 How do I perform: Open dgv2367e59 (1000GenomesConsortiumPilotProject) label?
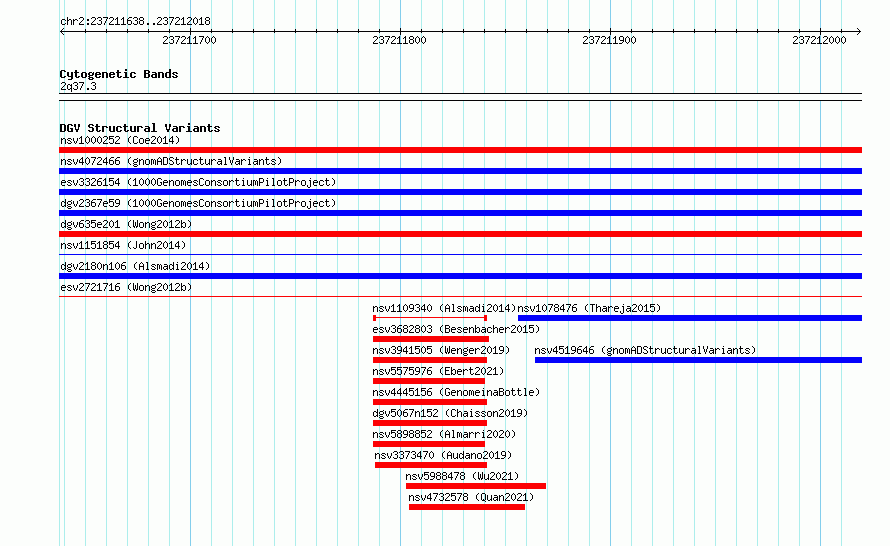pyautogui.click(x=198, y=203)
